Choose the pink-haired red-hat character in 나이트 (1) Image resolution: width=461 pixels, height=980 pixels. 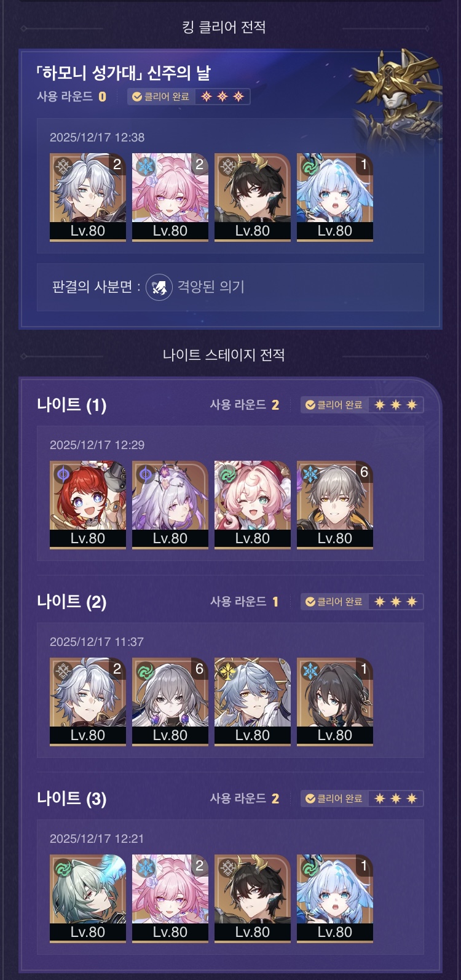(253, 504)
